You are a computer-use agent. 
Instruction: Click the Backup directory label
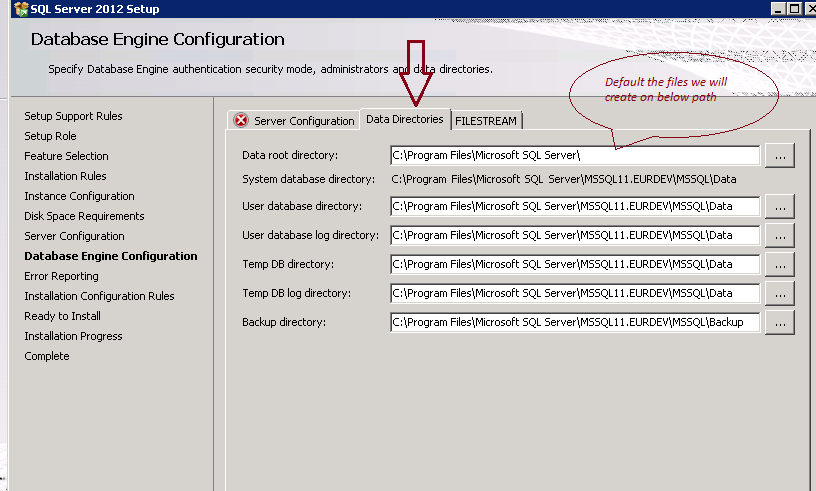coord(284,322)
